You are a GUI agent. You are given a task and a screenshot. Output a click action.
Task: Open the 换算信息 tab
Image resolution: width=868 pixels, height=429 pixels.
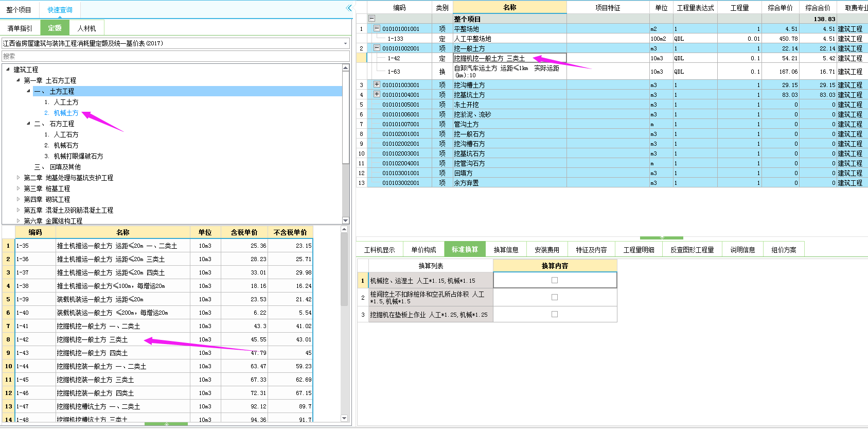[506, 250]
